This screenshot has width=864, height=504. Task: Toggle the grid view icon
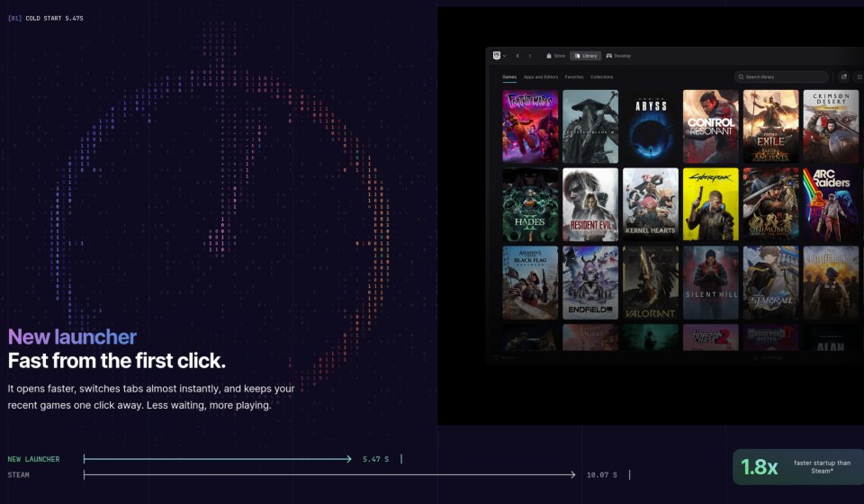[x=859, y=77]
